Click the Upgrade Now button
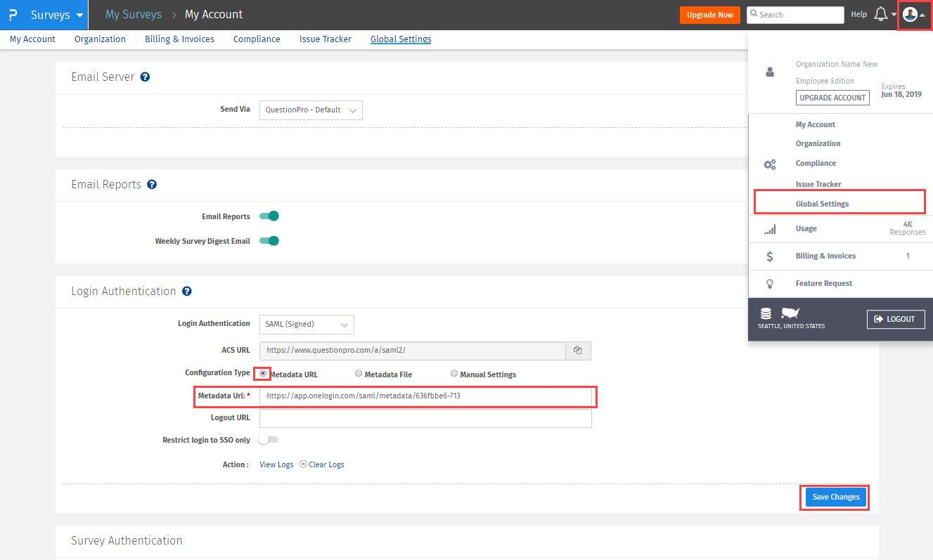Image resolution: width=933 pixels, height=560 pixels. click(709, 15)
